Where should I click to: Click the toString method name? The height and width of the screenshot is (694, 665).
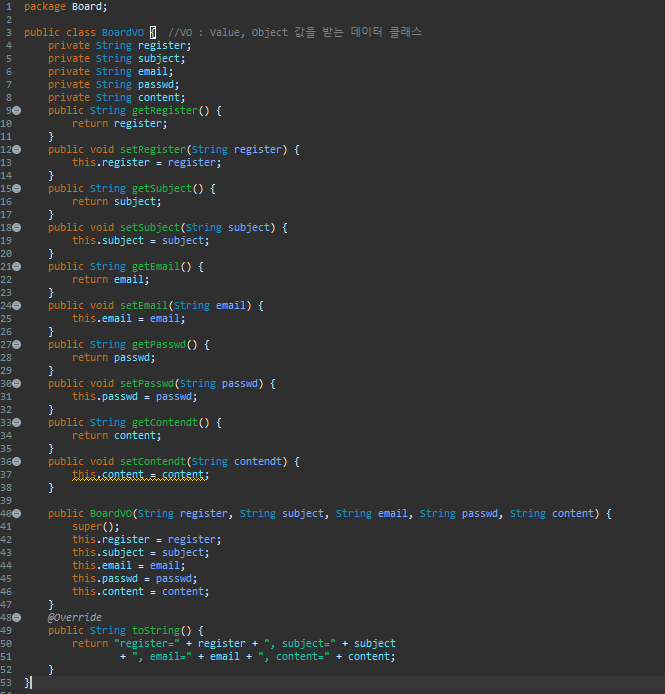click(155, 631)
